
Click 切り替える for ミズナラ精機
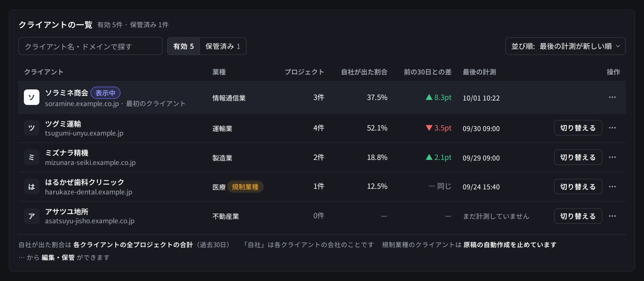tap(578, 157)
